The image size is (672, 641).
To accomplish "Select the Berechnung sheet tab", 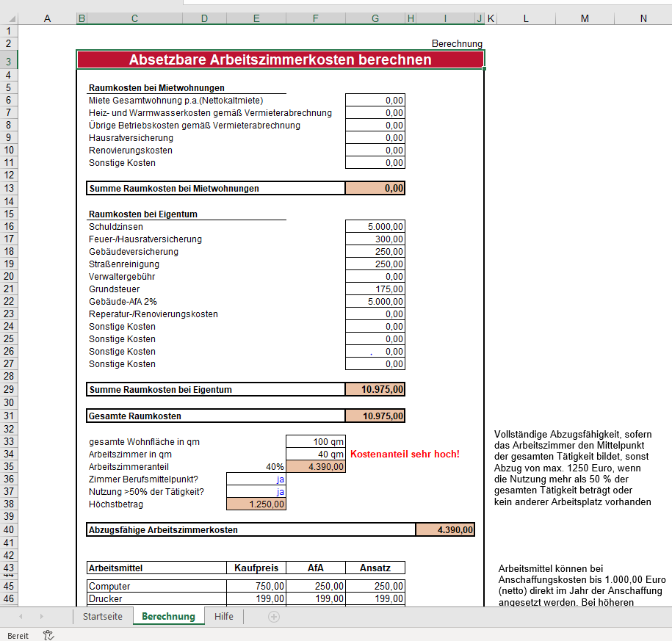I will tap(168, 617).
